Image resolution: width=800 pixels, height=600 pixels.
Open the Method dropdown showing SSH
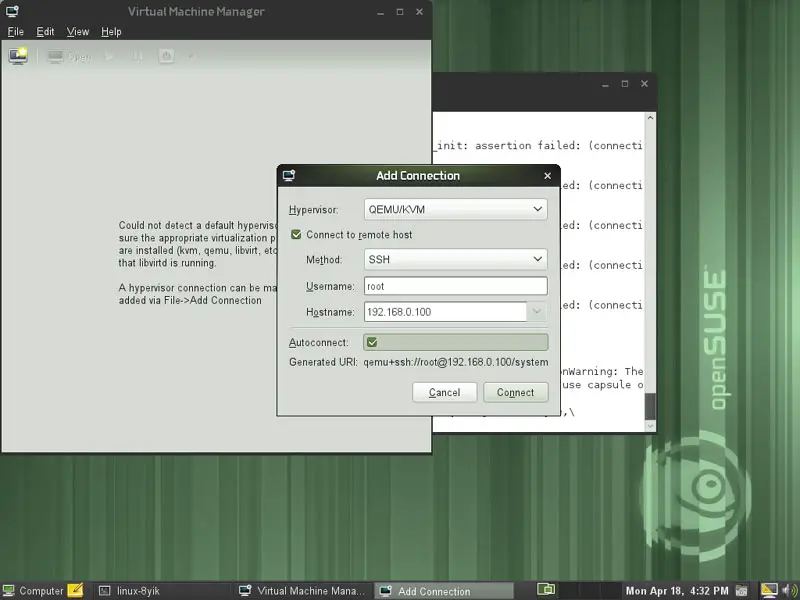456,259
